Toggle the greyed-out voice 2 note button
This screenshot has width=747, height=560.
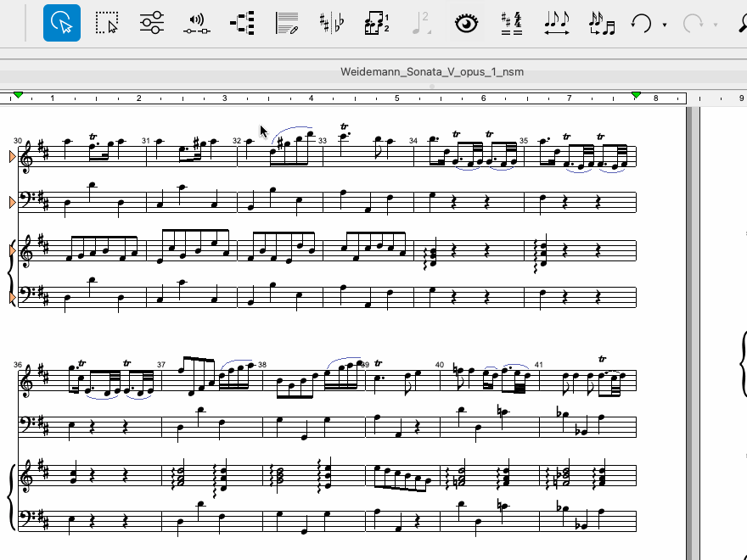click(421, 24)
